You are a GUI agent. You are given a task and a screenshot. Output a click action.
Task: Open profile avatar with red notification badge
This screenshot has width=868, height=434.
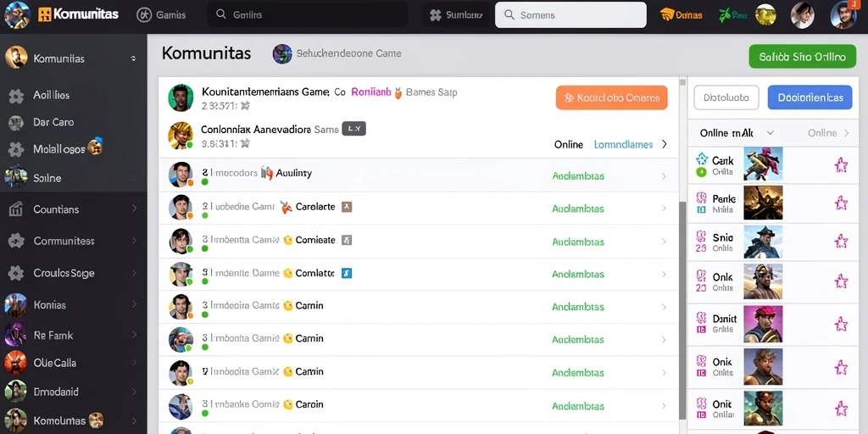843,15
